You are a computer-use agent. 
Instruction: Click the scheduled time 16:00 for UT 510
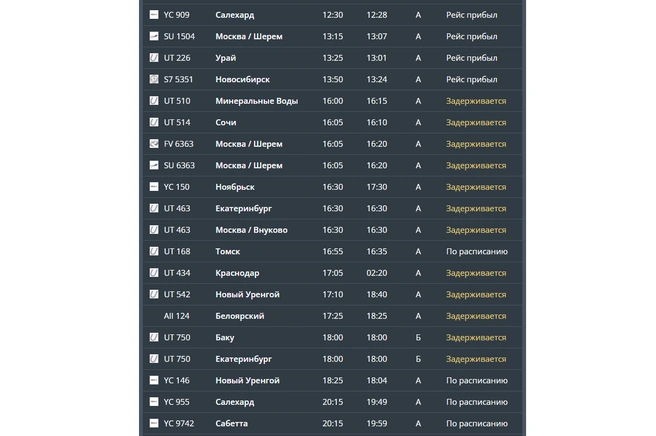pyautogui.click(x=333, y=101)
